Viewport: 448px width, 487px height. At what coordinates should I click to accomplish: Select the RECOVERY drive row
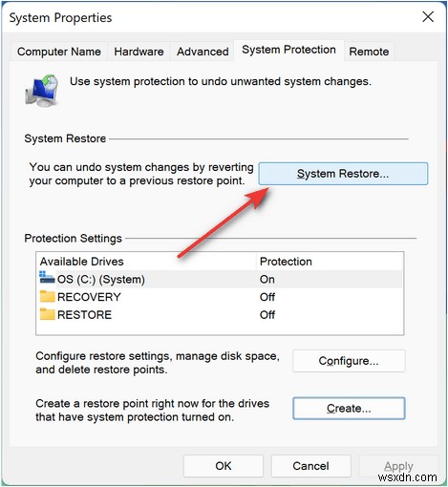pos(220,297)
